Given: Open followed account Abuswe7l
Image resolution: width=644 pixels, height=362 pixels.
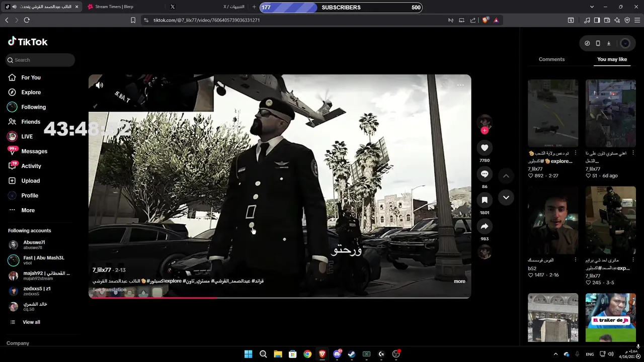Looking at the screenshot, I should (x=40, y=245).
